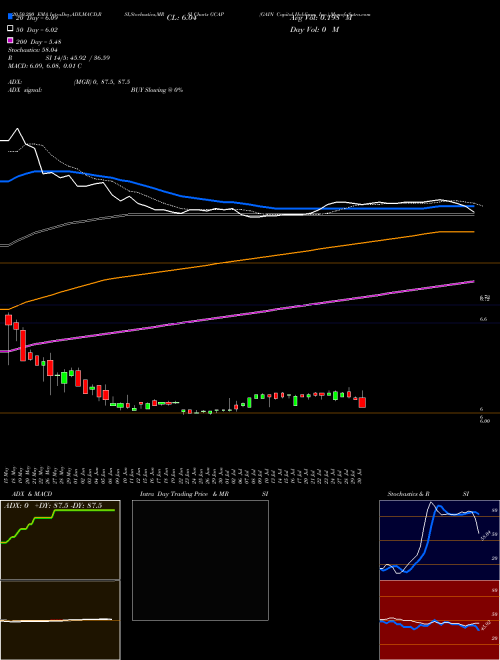
Task: Click the 'MACD: 6.09, 6.08, 0.01 C' line
Action: [x=45, y=66]
